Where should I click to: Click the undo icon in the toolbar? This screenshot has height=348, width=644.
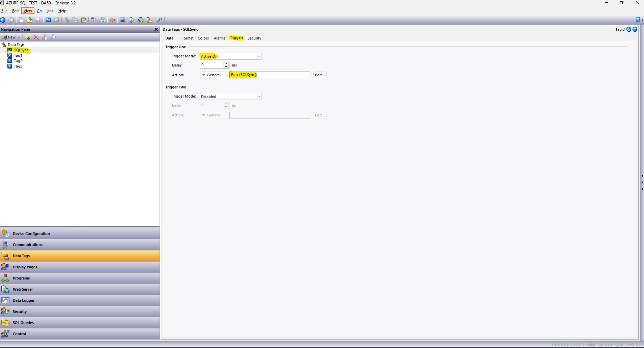(48, 20)
